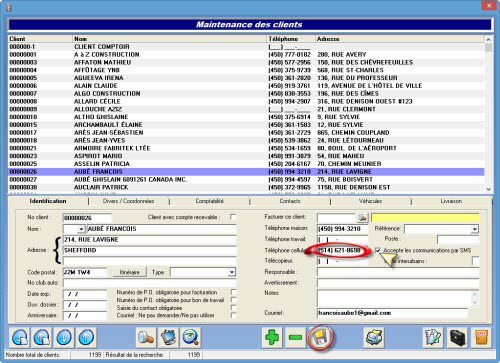Open the black briefcase icon
Screen dimensions: 500x363
point(457,337)
